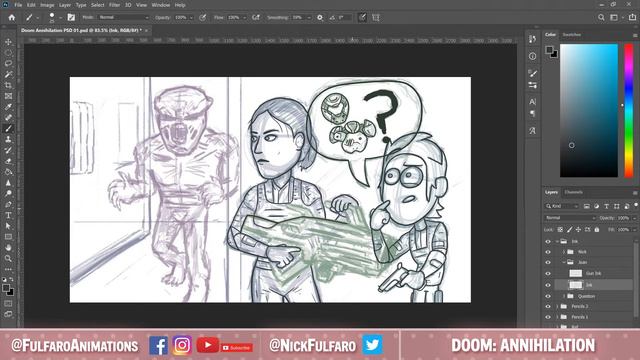Open the Window menu
The height and width of the screenshot is (360, 640).
160,5
